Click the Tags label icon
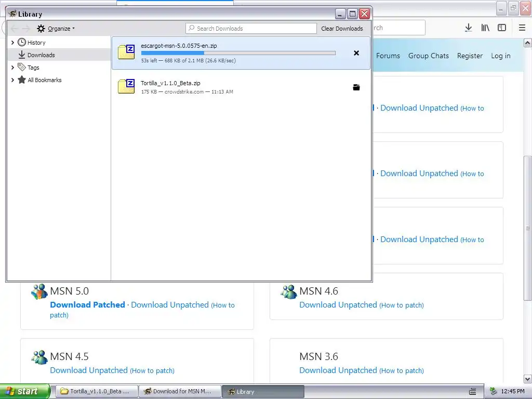This screenshot has height=399, width=532. pyautogui.click(x=22, y=67)
